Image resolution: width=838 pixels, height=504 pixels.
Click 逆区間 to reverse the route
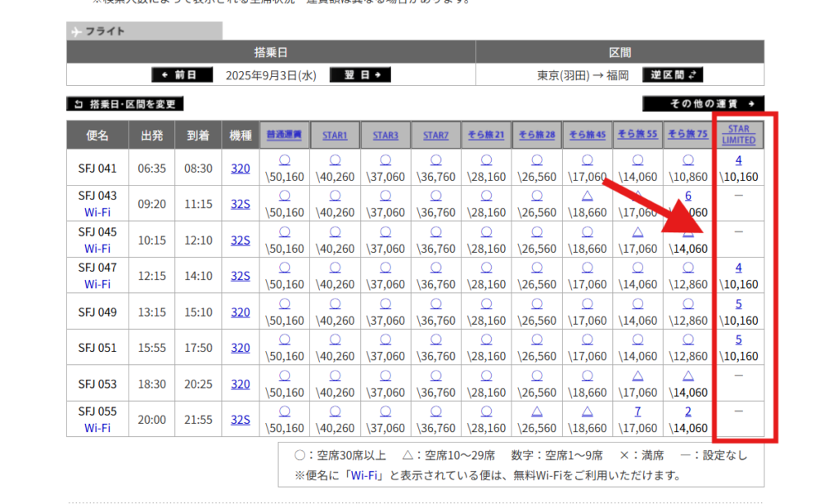tap(673, 75)
